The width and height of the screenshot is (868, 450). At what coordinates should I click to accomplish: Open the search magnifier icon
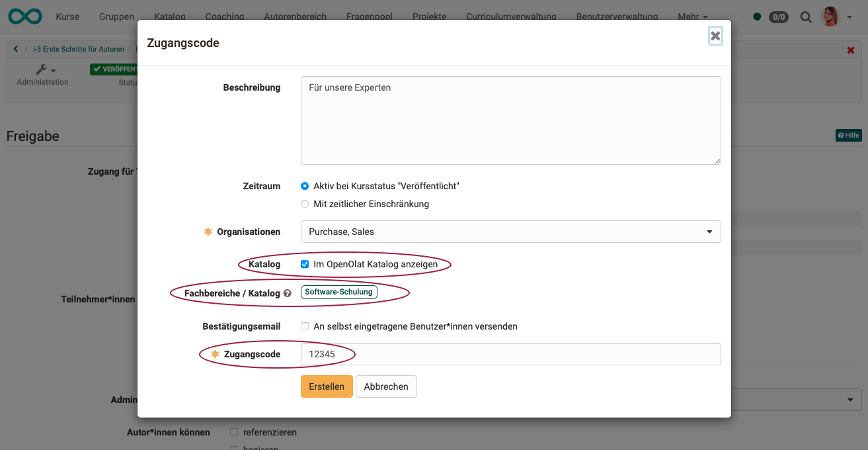(x=806, y=17)
